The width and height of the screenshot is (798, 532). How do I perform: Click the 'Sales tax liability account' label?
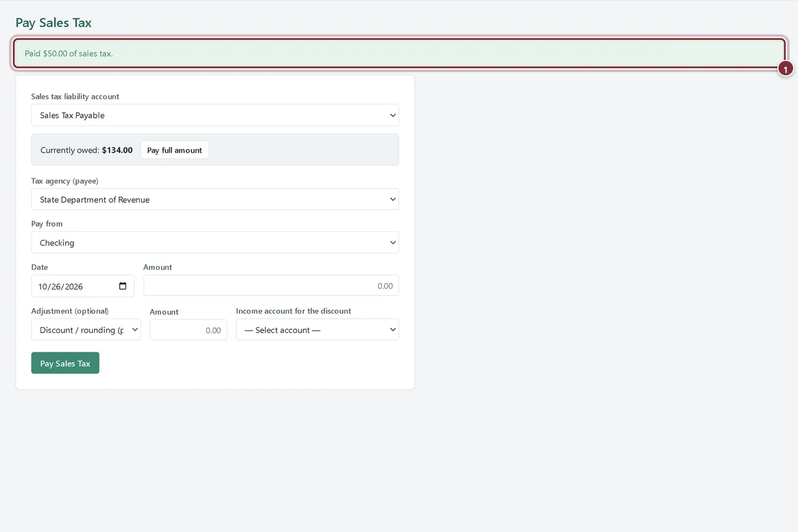pyautogui.click(x=75, y=97)
